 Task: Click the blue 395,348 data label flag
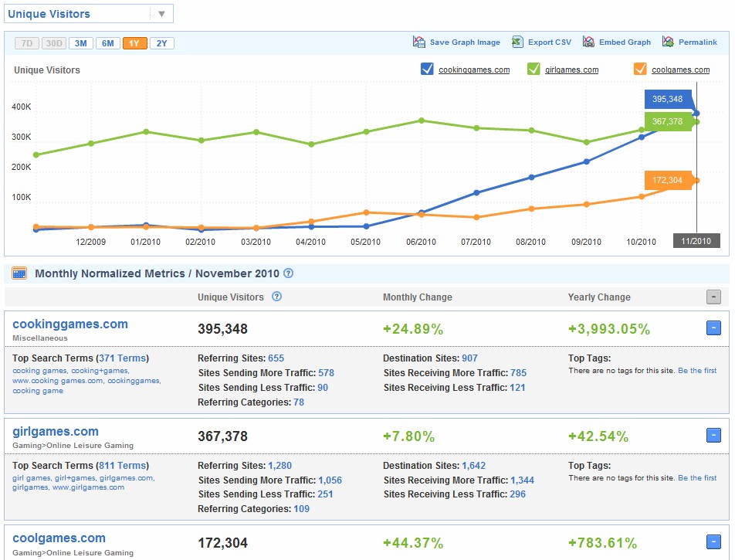668,99
